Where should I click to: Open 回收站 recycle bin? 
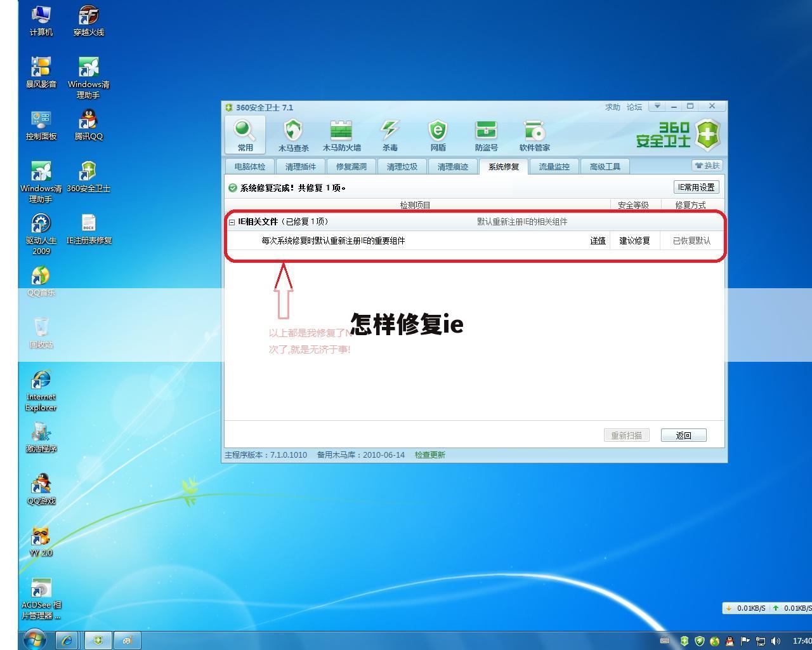(x=41, y=333)
